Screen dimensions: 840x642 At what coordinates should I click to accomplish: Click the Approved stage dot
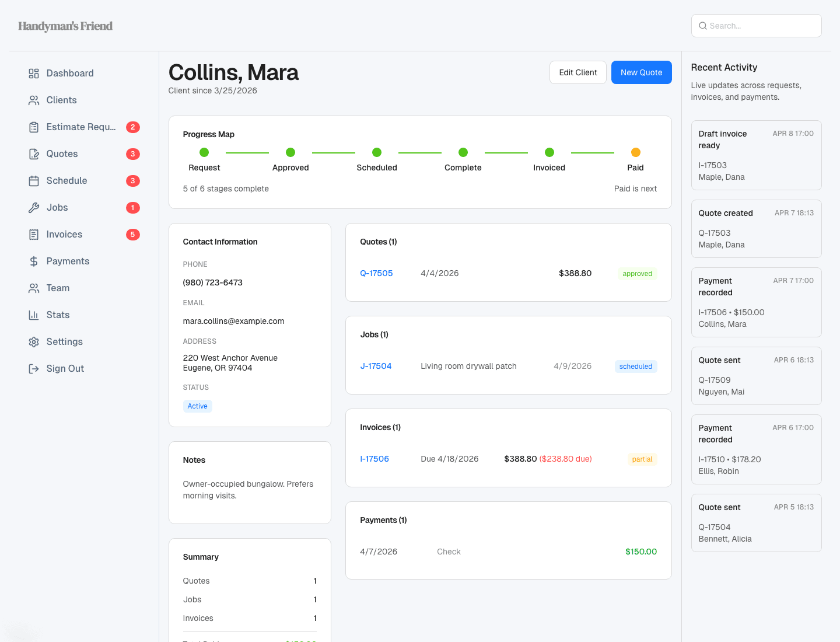290,152
